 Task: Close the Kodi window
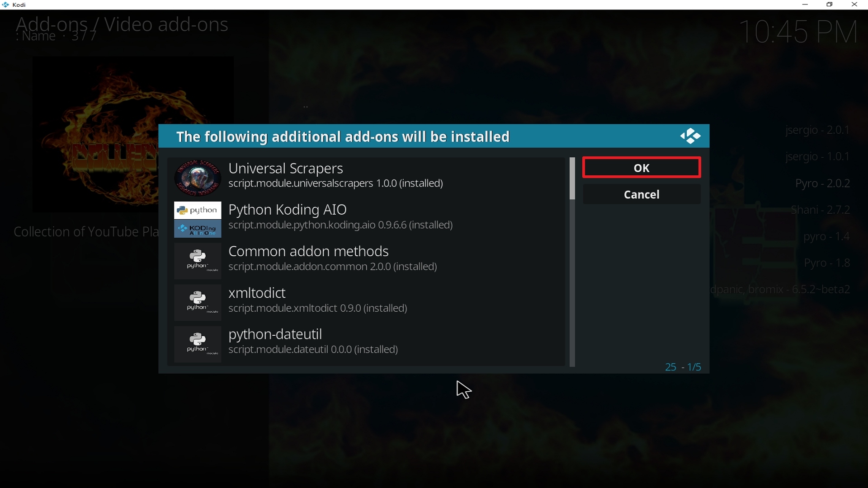[854, 5]
